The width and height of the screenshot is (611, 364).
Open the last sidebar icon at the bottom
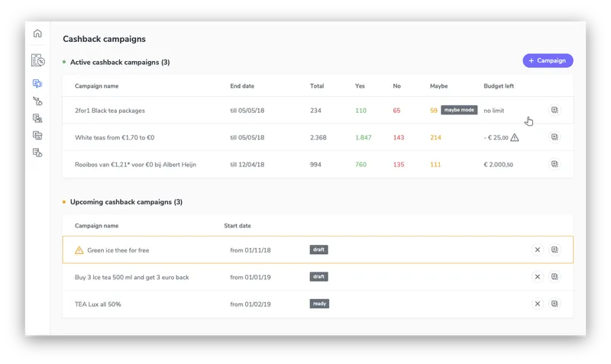coord(37,153)
